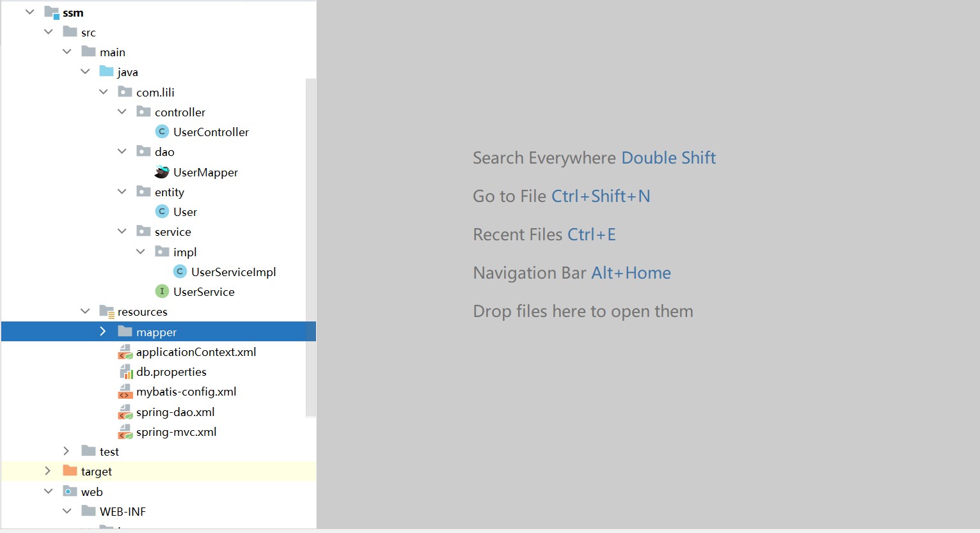Click the ssm module folder icon
980x533 pixels.
point(52,13)
